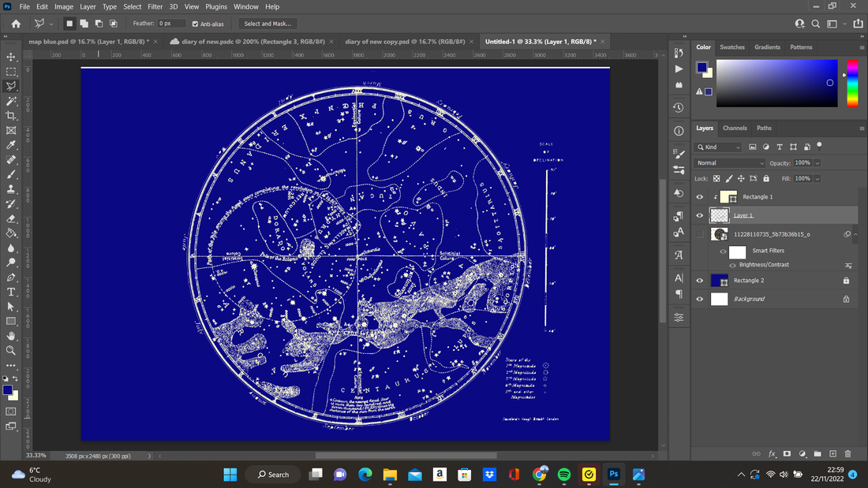
Task: Open the status bar info arrow
Action: pyautogui.click(x=149, y=456)
